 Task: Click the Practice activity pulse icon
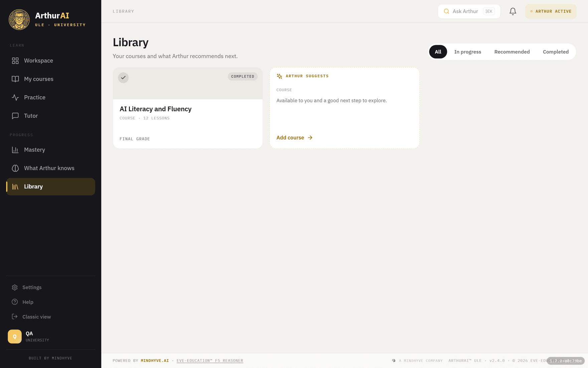click(15, 97)
